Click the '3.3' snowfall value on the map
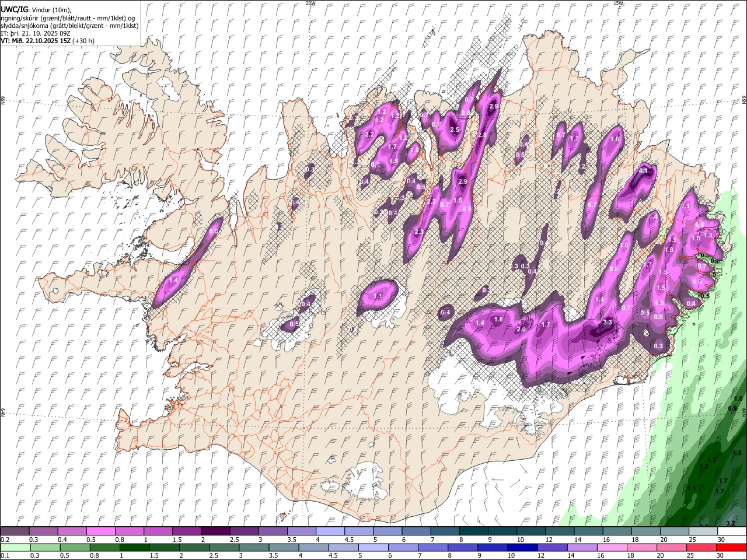The height and width of the screenshot is (560, 747). (x=607, y=323)
